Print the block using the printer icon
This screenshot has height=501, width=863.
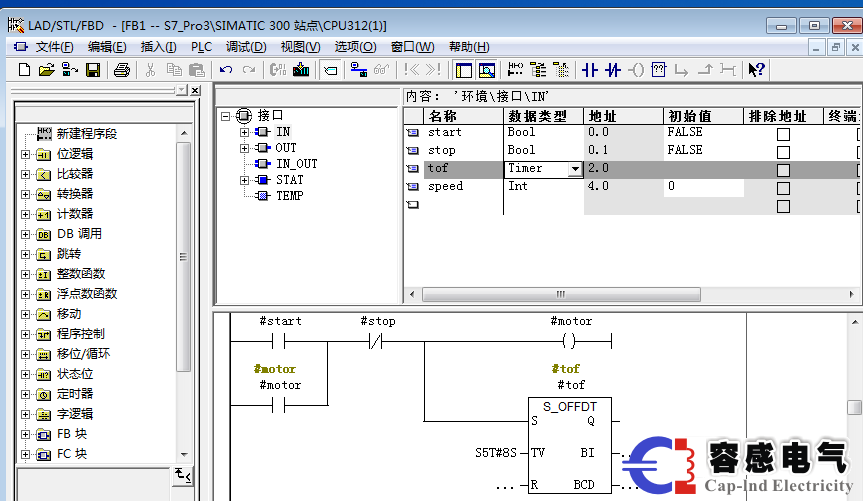122,70
